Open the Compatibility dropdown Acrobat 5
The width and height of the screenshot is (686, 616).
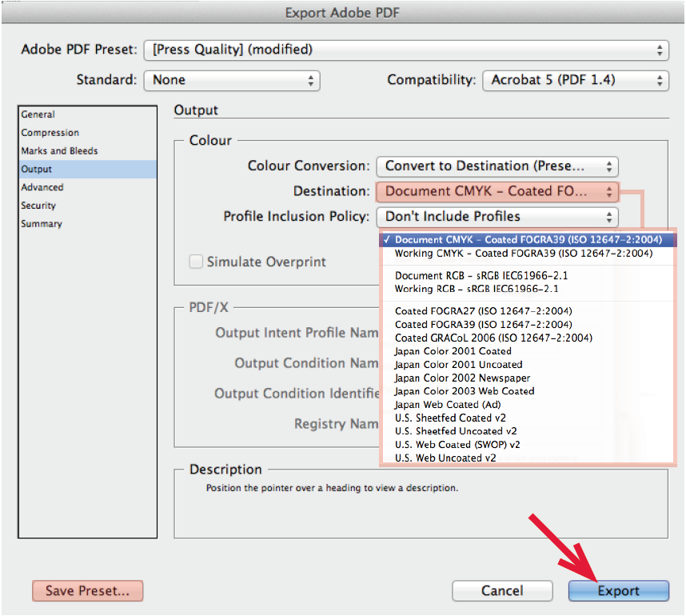click(x=576, y=81)
